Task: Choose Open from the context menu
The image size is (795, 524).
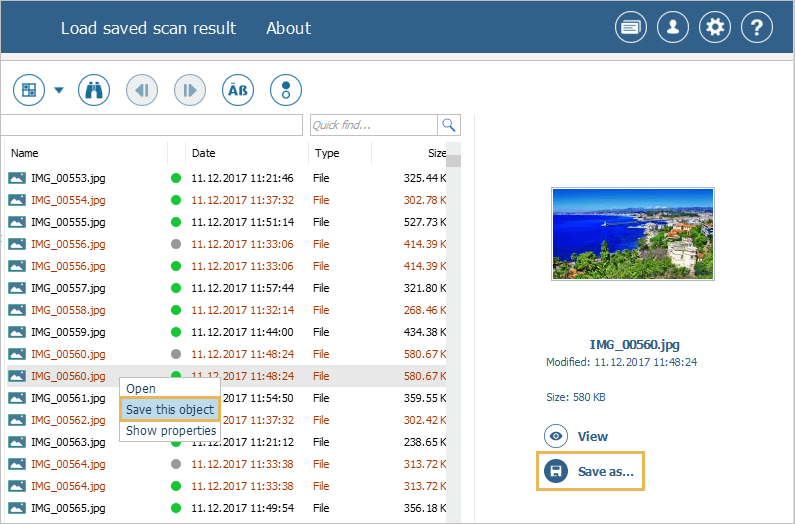Action: click(141, 388)
